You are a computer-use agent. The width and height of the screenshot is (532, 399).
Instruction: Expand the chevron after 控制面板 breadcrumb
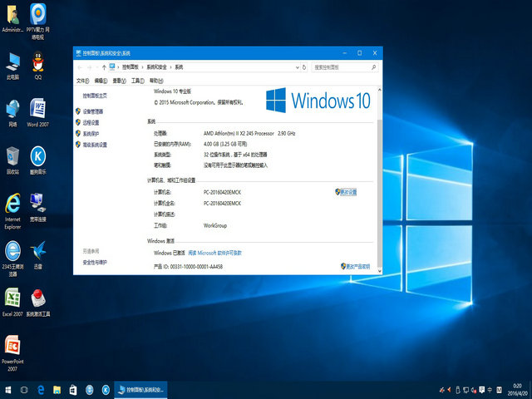pyautogui.click(x=142, y=67)
